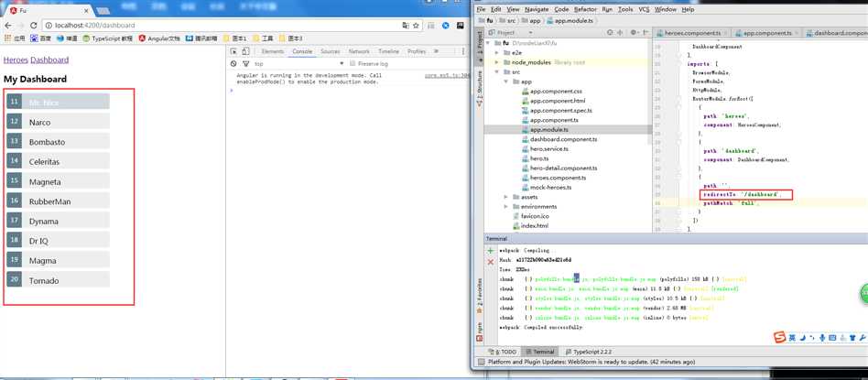This screenshot has width=868, height=380.
Task: Click the console filter funnel icon
Action: tap(245, 64)
